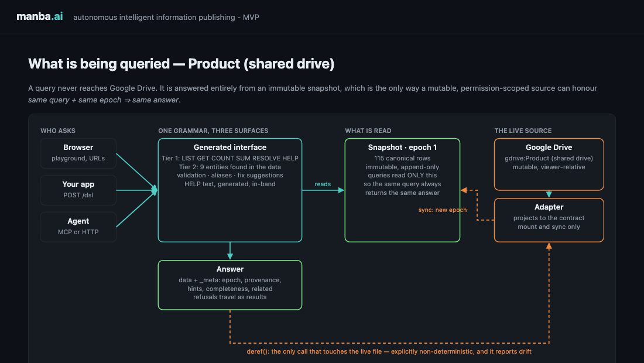The image size is (644, 363).
Task: Click the 'MCP or HTTP' caption
Action: 78,232
